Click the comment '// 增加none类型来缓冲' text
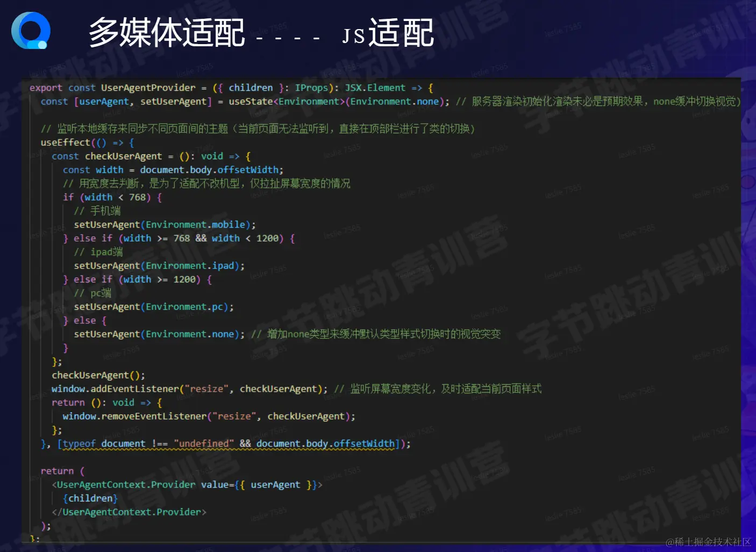 pos(376,334)
